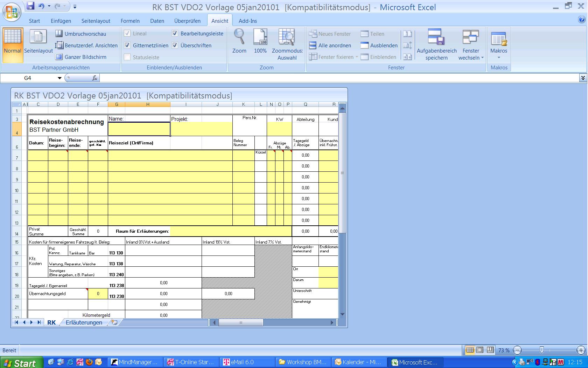Viewport: 588px width, 368px height.
Task: Select the Normal workbook view
Action: point(13,45)
